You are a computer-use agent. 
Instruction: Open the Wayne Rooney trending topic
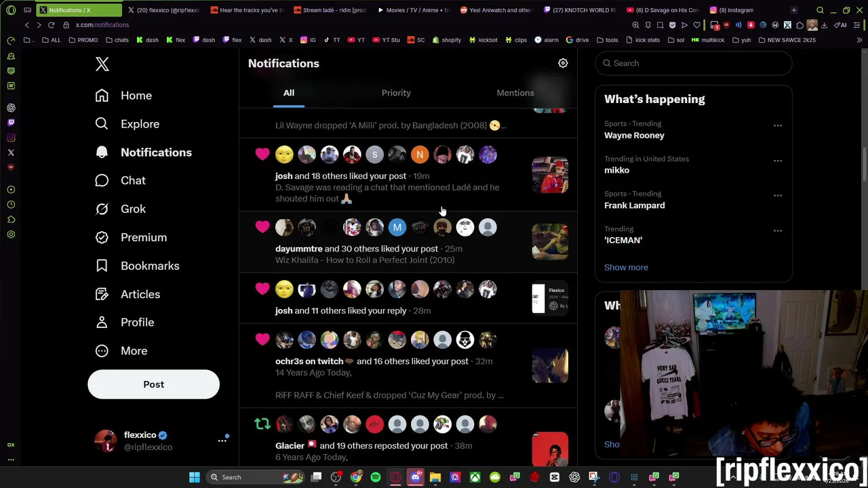click(634, 136)
